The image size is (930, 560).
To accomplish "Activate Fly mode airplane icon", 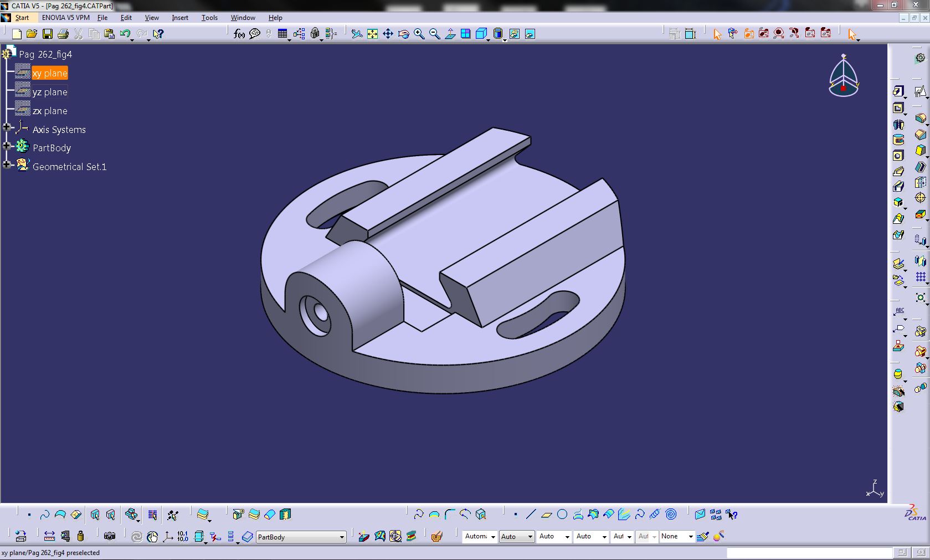I will (357, 34).
